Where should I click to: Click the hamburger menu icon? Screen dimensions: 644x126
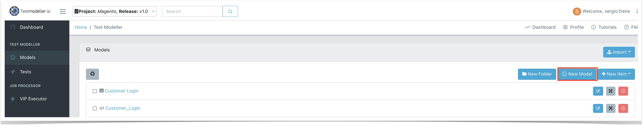63,12
